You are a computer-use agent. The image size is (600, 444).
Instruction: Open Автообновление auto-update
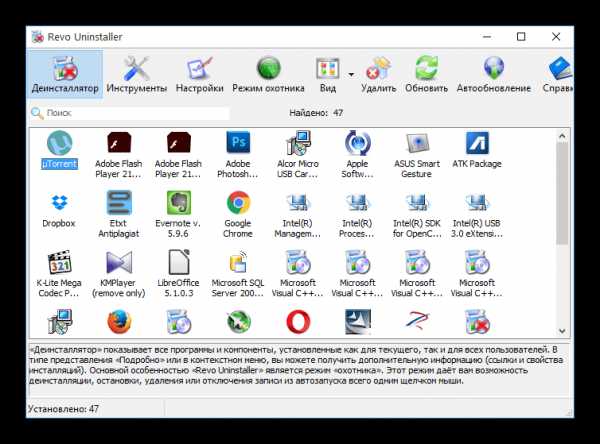pos(494,74)
